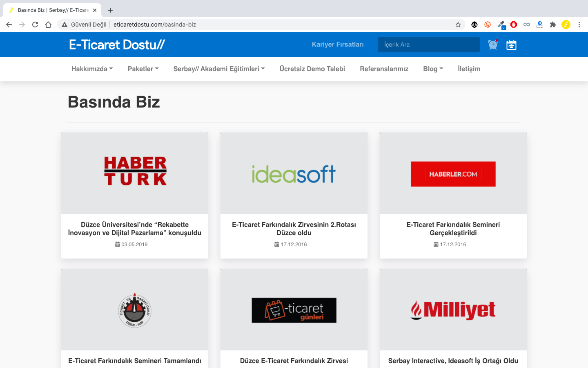Click the 'Güvenli Değil' security warning icon
The image size is (588, 368).
pyautogui.click(x=65, y=25)
